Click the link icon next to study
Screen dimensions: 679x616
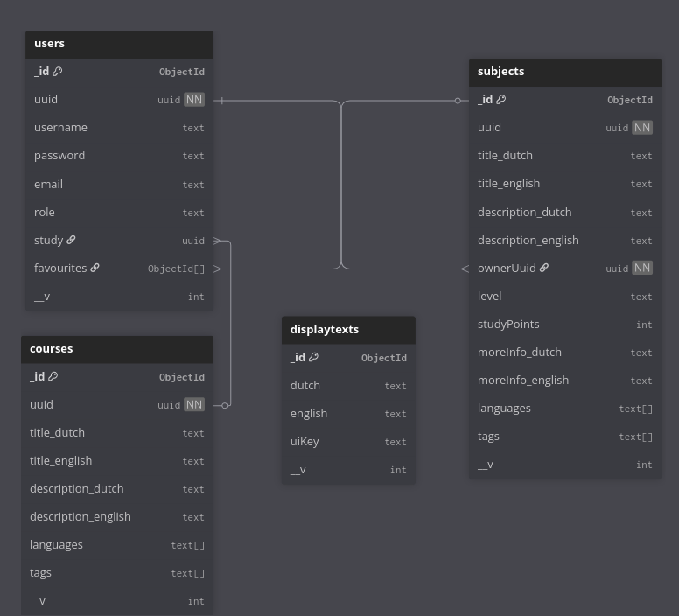coord(72,240)
